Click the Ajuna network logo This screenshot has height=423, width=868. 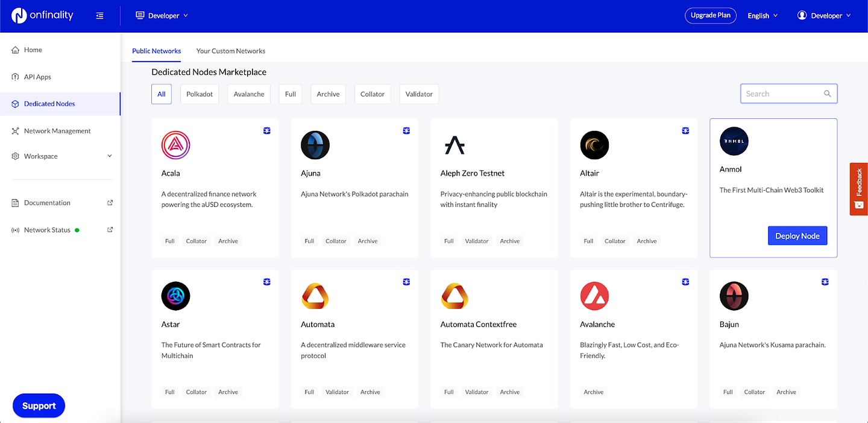click(x=315, y=145)
